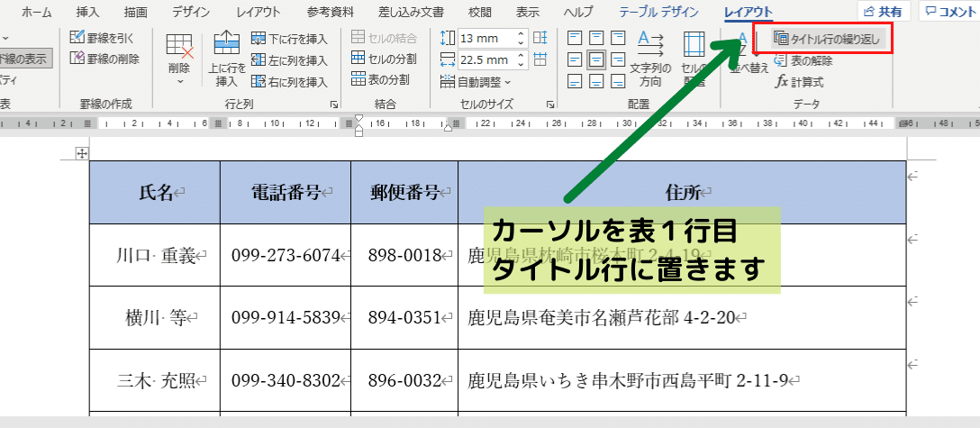Click the cell 川口 重義

[x=154, y=255]
